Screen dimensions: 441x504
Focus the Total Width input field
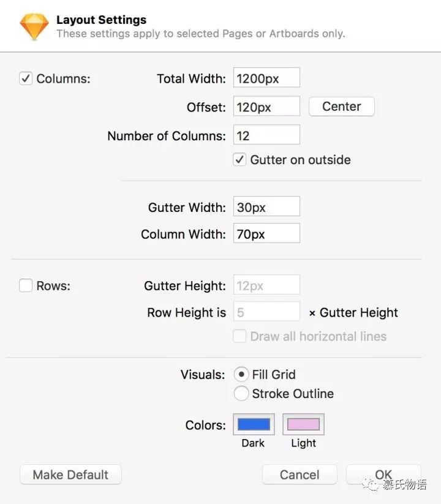[x=266, y=77]
